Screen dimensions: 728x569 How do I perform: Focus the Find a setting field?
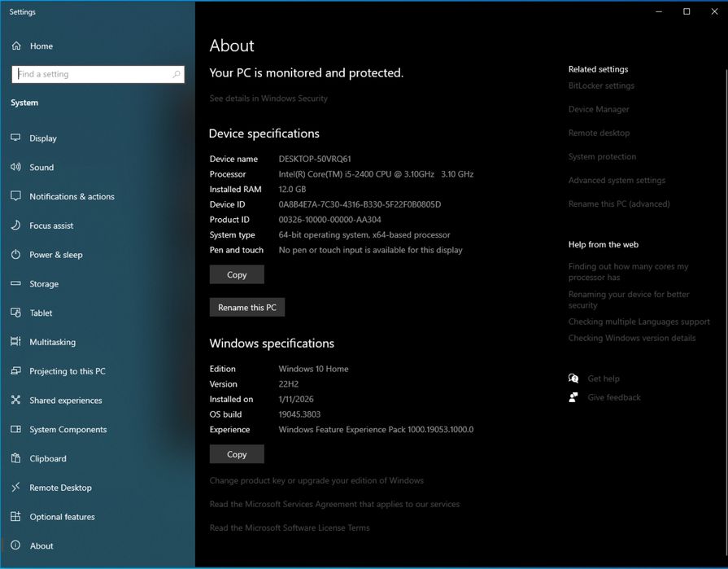98,74
